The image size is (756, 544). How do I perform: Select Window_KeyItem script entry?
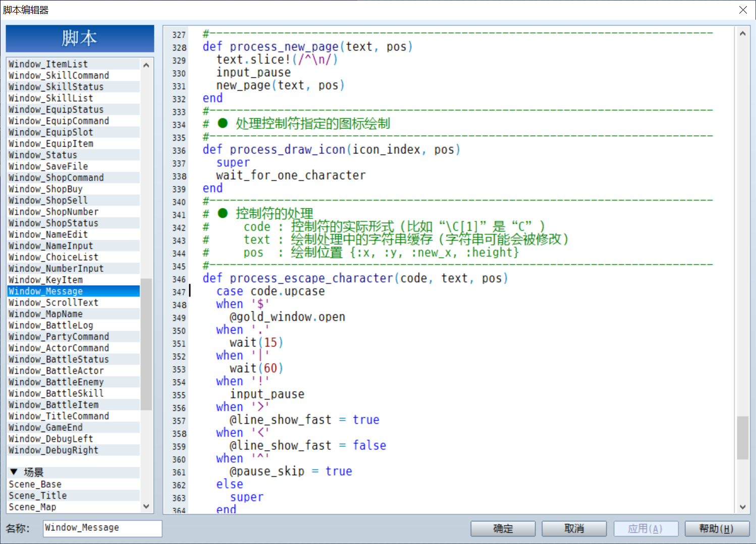tap(74, 280)
